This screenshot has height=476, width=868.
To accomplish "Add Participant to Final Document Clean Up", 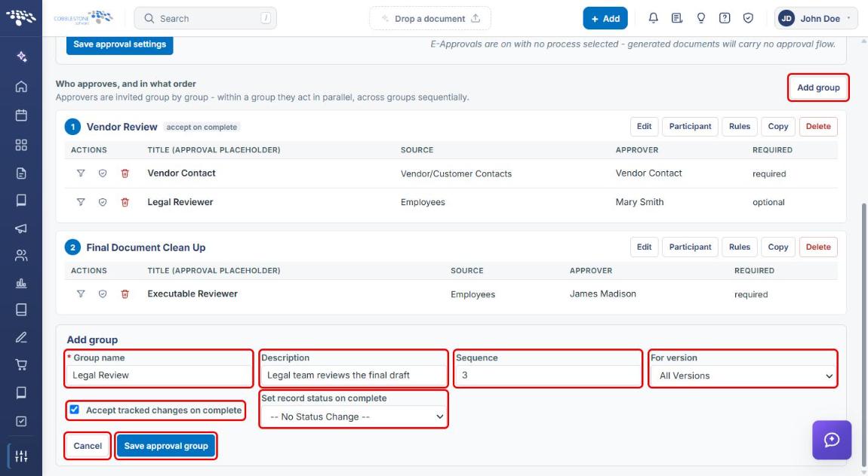I will coord(691,247).
